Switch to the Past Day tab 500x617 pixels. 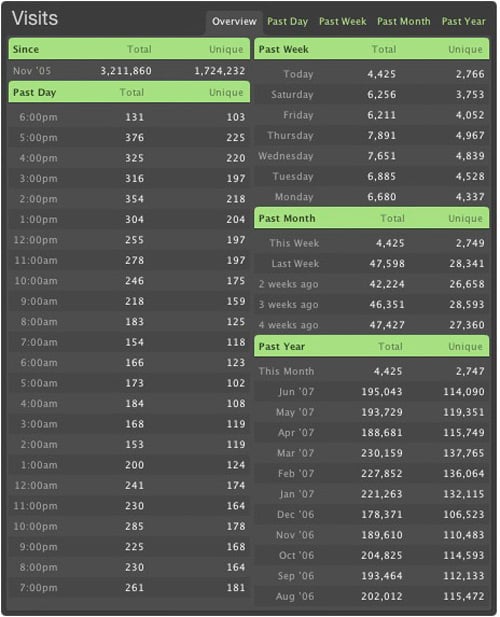pyautogui.click(x=287, y=21)
